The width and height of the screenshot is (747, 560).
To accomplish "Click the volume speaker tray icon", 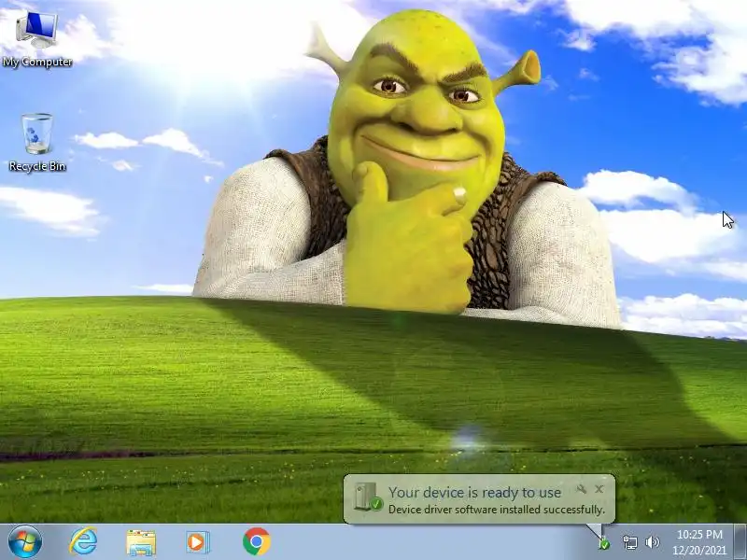I will pyautogui.click(x=652, y=542).
